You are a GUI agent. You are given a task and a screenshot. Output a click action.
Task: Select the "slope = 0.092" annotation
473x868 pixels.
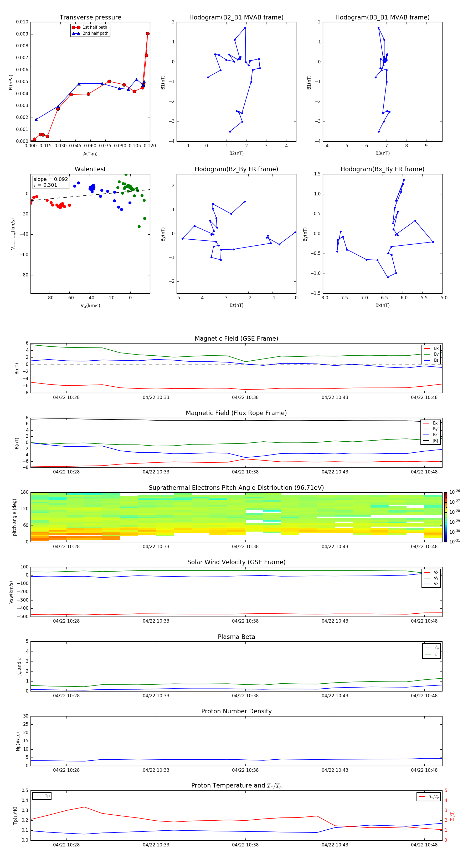51,179
